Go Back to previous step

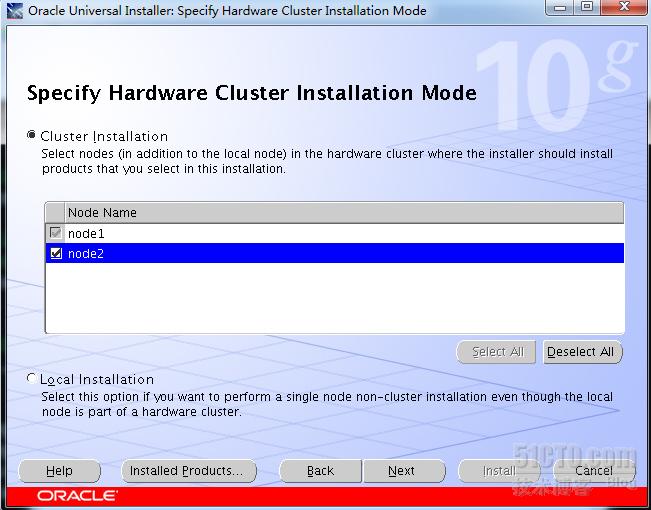pyautogui.click(x=321, y=471)
